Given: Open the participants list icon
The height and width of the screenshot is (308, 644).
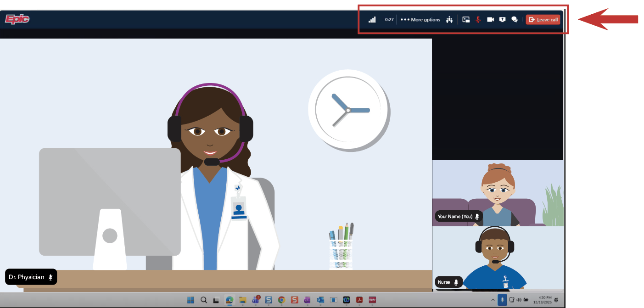Looking at the screenshot, I should [x=449, y=19].
